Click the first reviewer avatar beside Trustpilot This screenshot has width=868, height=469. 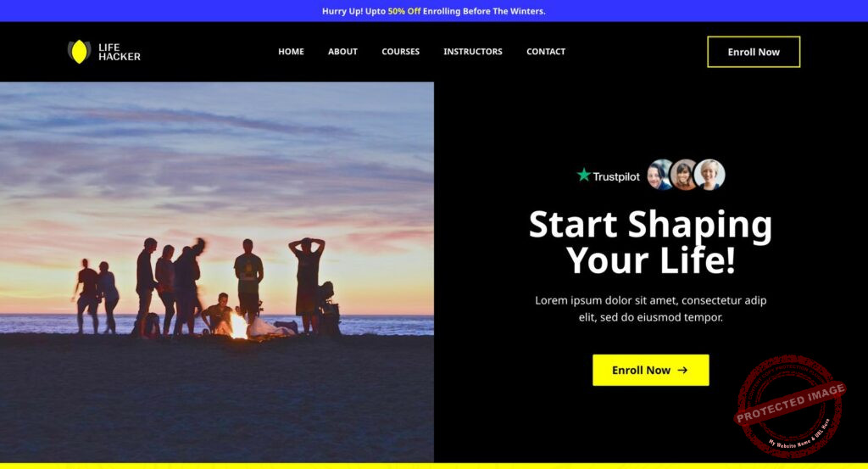[659, 175]
